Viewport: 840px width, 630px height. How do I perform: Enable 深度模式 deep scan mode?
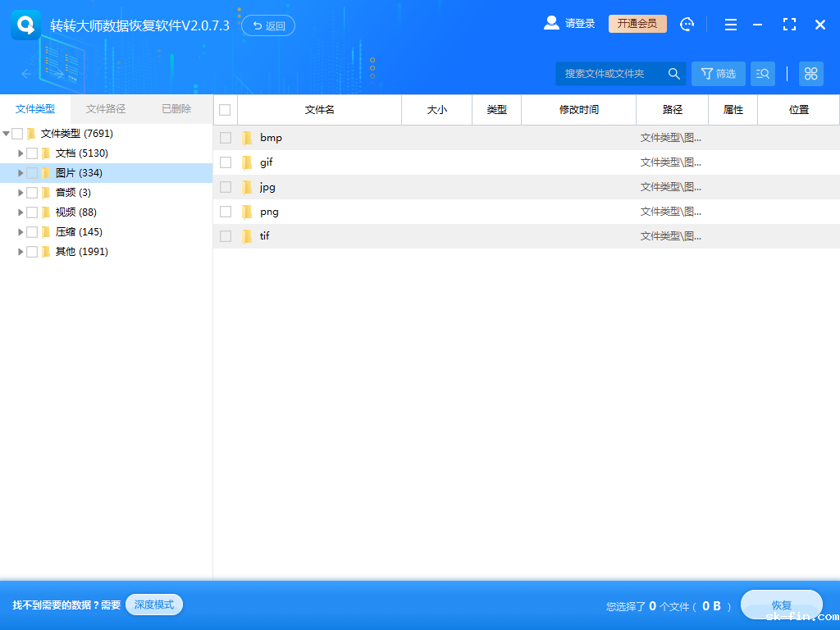[153, 604]
